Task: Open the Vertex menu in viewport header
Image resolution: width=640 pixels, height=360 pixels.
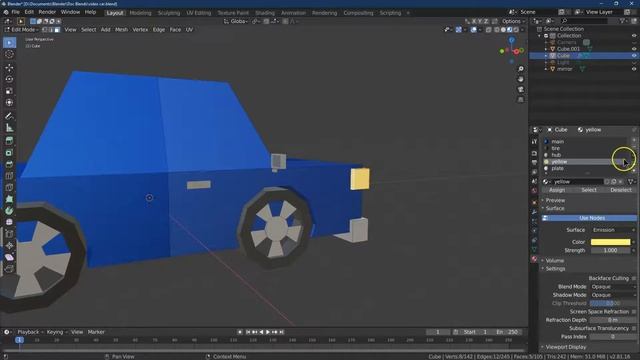Action: click(140, 30)
